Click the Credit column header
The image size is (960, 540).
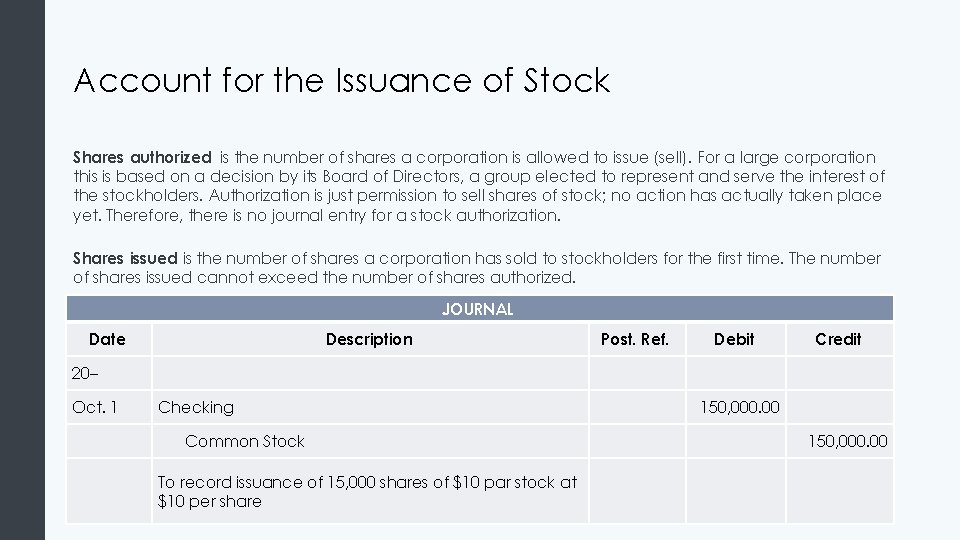pyautogui.click(x=838, y=339)
